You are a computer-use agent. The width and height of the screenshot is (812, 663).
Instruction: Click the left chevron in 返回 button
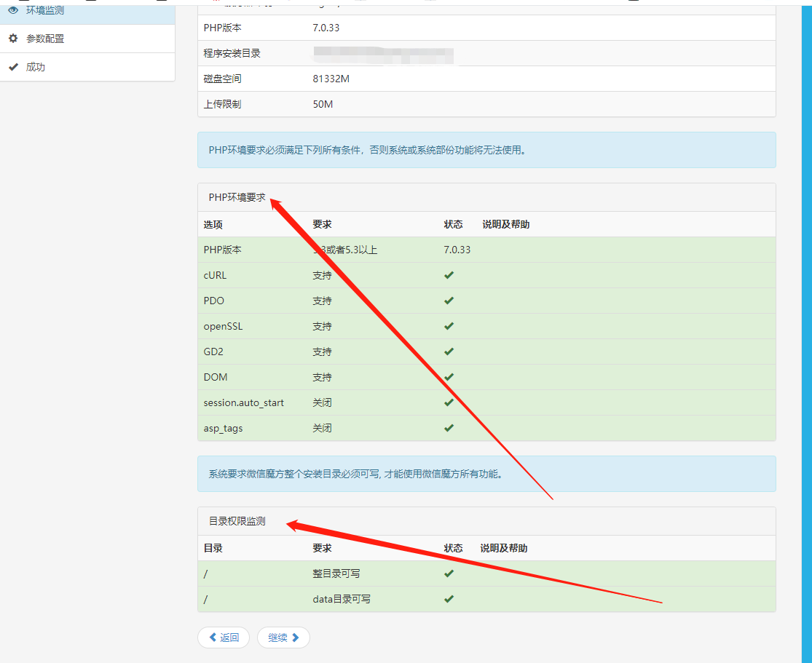pyautogui.click(x=213, y=638)
